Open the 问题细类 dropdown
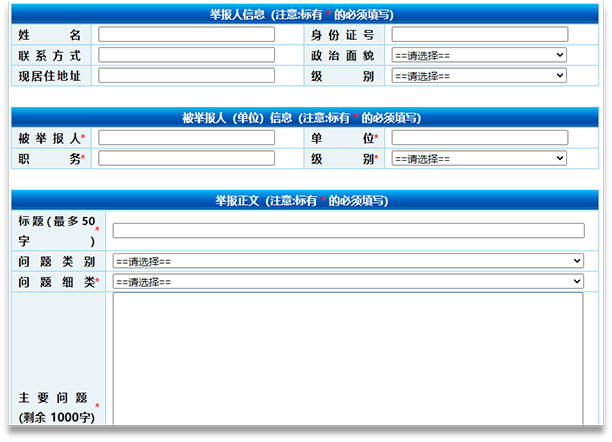Screen dimensions: 612x442 (348, 282)
